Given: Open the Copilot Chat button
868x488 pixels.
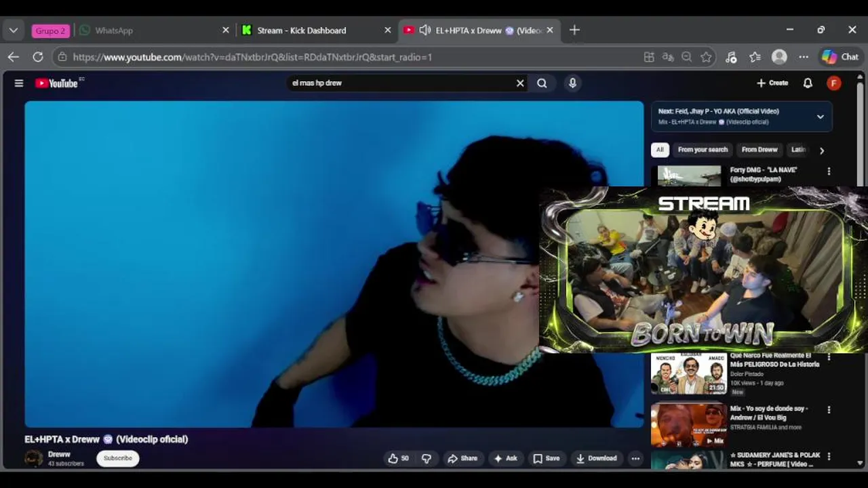Looking at the screenshot, I should pos(842,57).
